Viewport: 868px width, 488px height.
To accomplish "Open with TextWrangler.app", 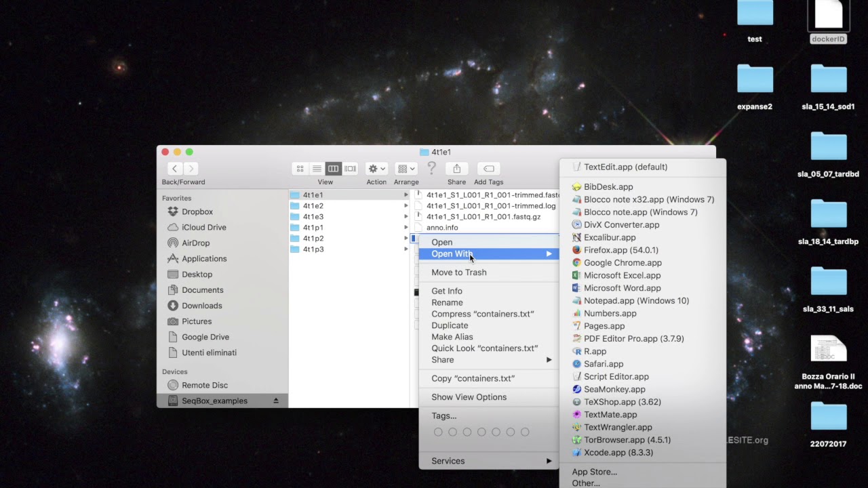I will point(618,427).
